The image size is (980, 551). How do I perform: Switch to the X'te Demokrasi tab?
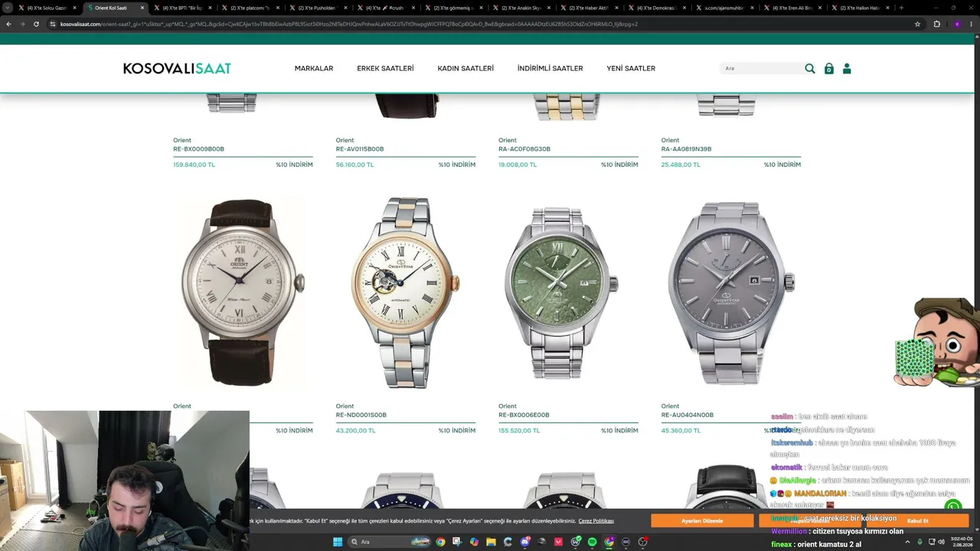point(657,8)
